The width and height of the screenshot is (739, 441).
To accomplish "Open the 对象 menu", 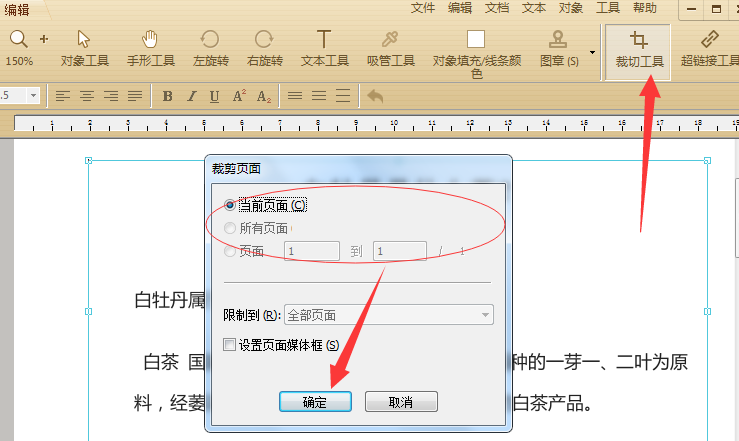I will pyautogui.click(x=571, y=8).
